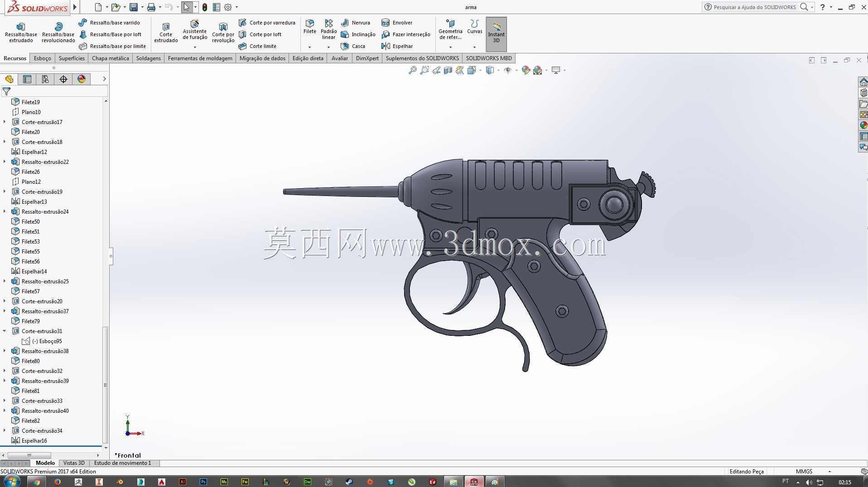The width and height of the screenshot is (868, 487).
Task: Select the Espelhar tool
Action: [397, 46]
